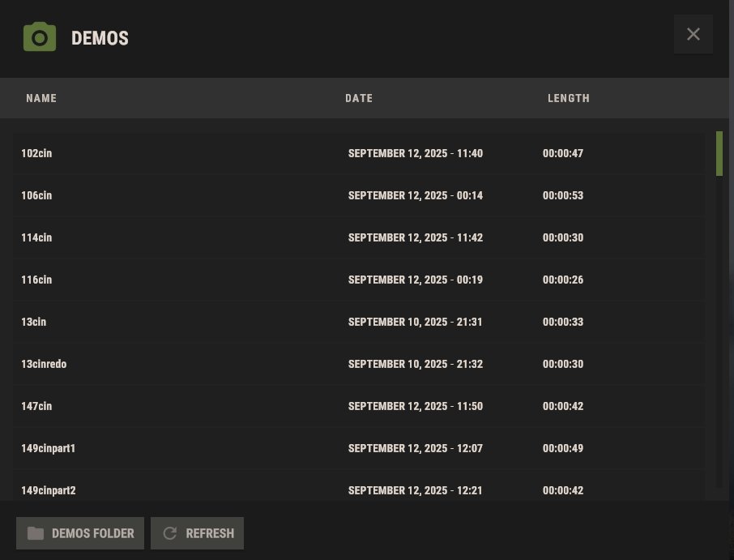Select the 116cin demo
The width and height of the screenshot is (734, 560).
[359, 280]
